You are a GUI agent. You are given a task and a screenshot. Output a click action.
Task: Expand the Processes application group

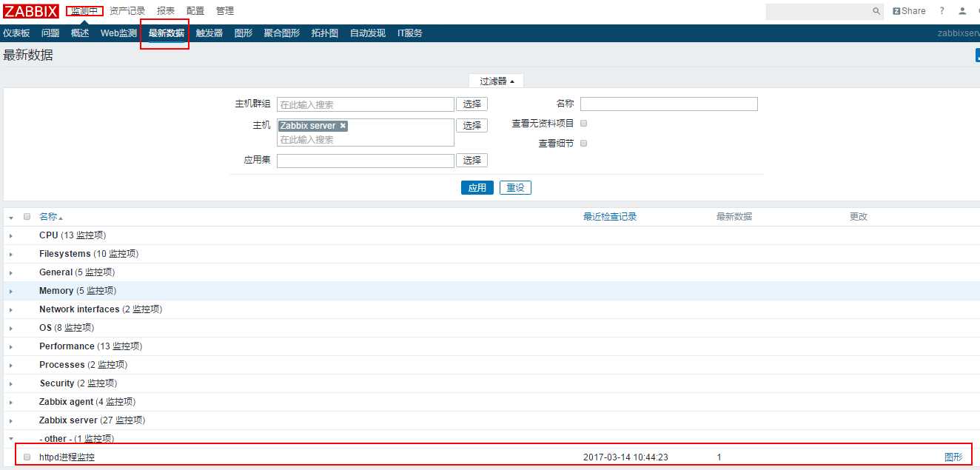pyautogui.click(x=11, y=365)
